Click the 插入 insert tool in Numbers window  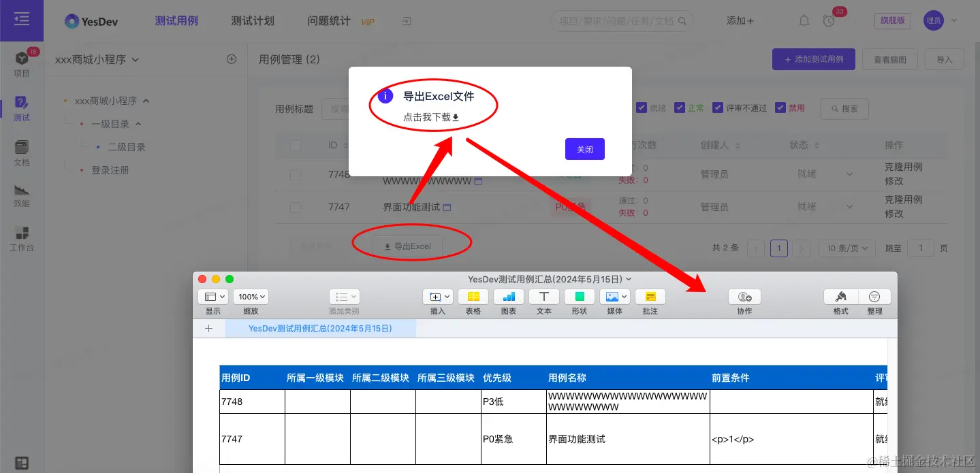pos(437,297)
